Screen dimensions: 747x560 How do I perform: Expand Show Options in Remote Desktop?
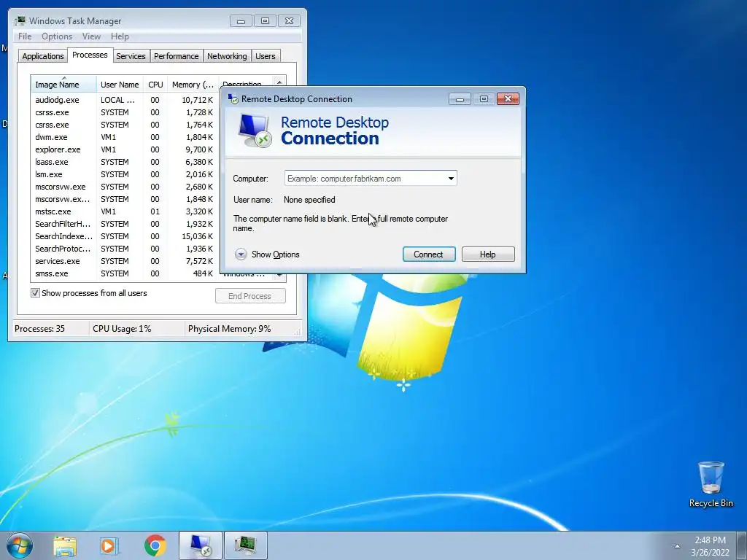(267, 254)
